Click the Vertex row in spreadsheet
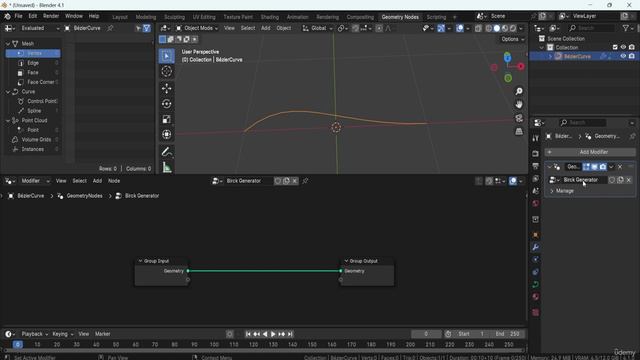 click(33, 53)
